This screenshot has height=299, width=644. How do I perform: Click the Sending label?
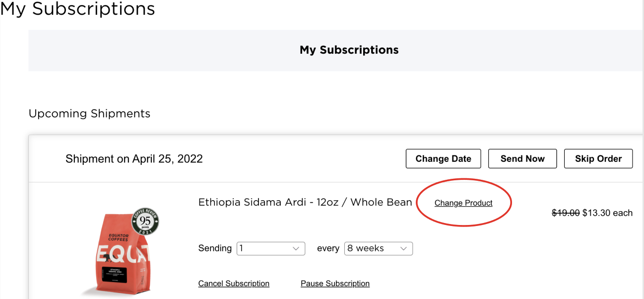click(x=215, y=248)
